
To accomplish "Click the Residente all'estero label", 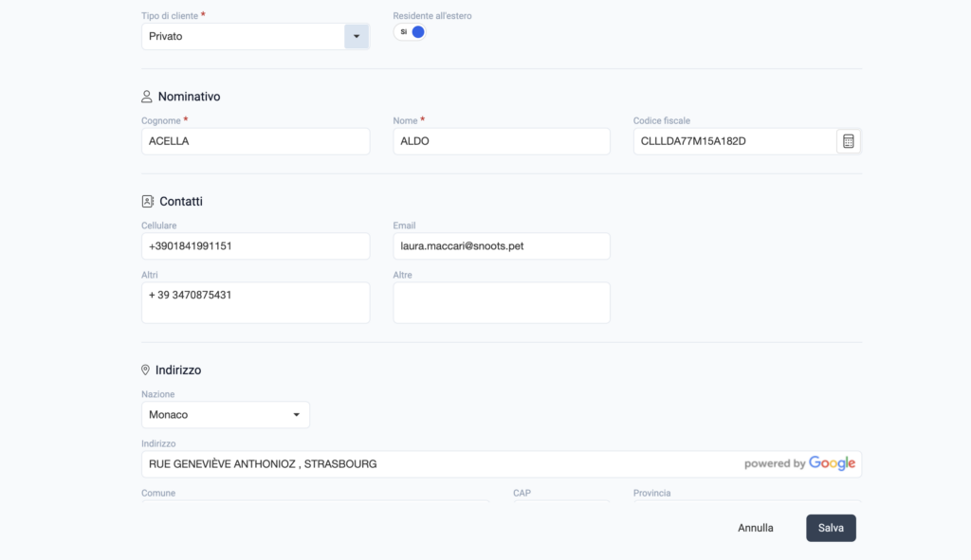I will click(x=432, y=16).
